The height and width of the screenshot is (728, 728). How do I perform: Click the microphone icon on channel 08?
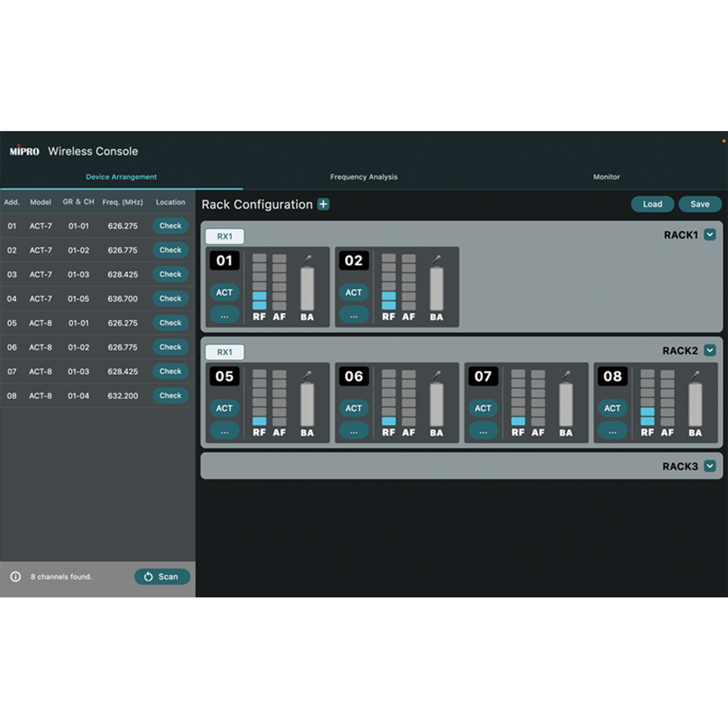(695, 375)
